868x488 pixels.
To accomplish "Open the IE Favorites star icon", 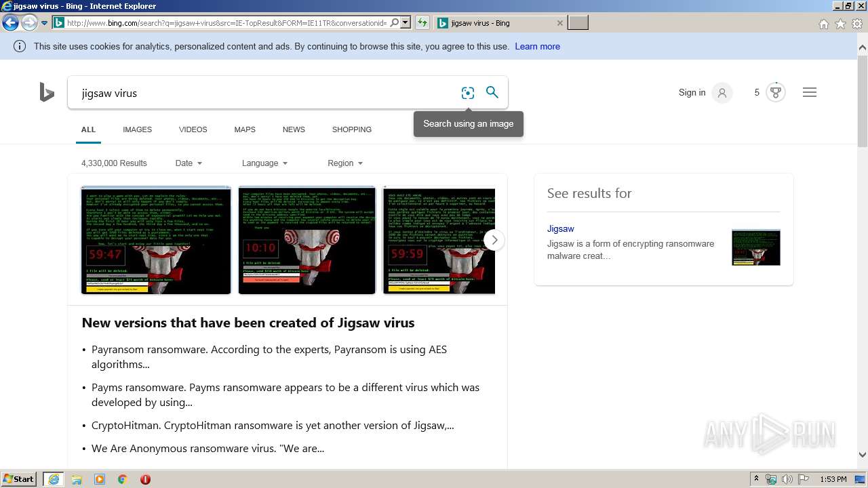I will 840,24.
